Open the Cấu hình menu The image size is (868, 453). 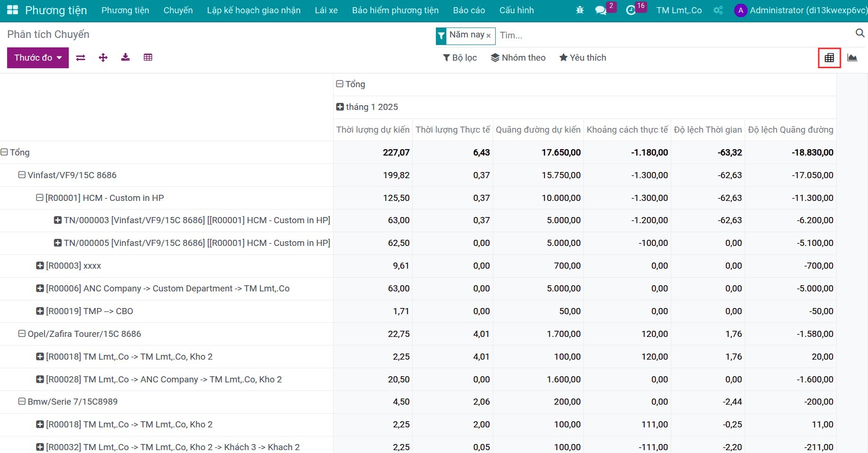pyautogui.click(x=517, y=10)
